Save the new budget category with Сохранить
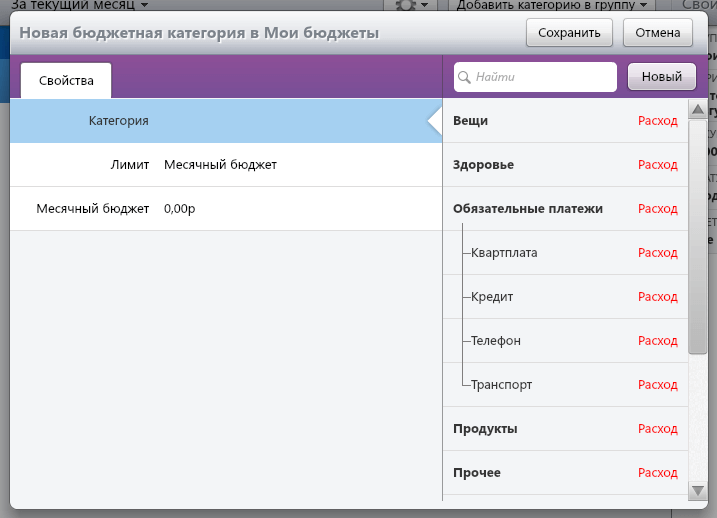 pyautogui.click(x=569, y=32)
